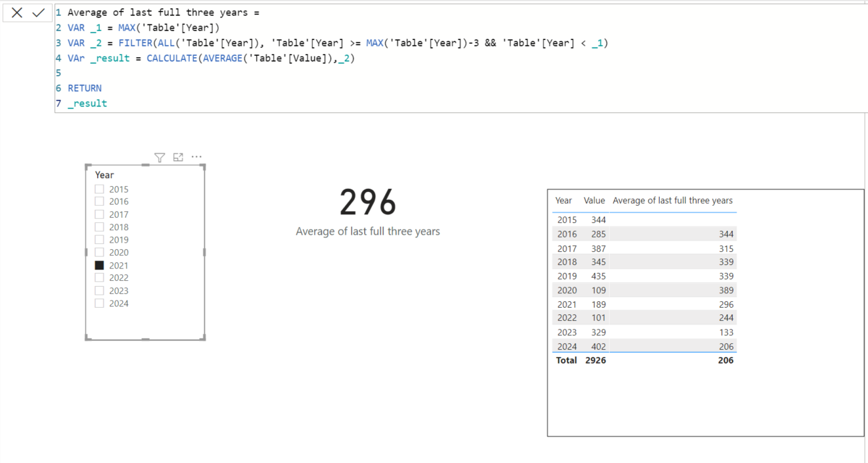868x463 pixels.
Task: Select 2023 year cell in table
Action: click(x=566, y=332)
